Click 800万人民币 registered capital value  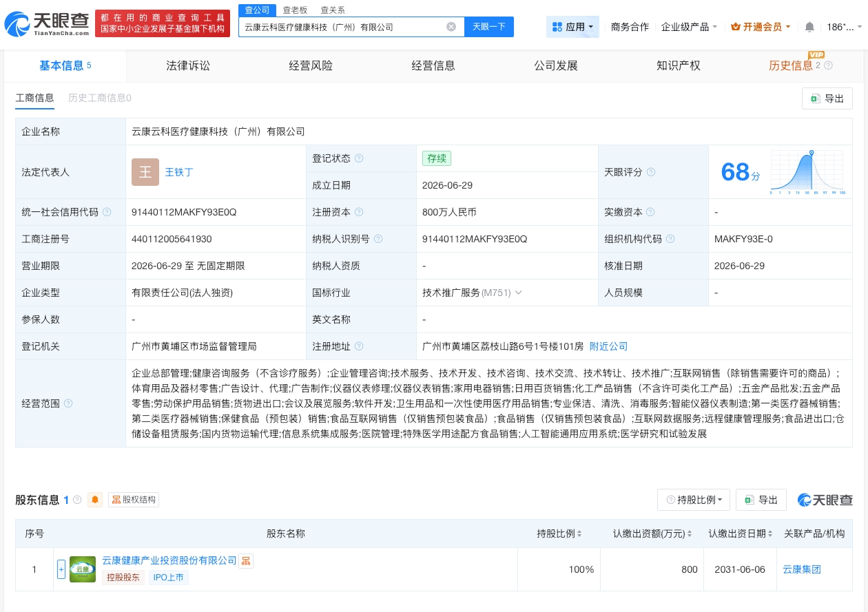[449, 212]
